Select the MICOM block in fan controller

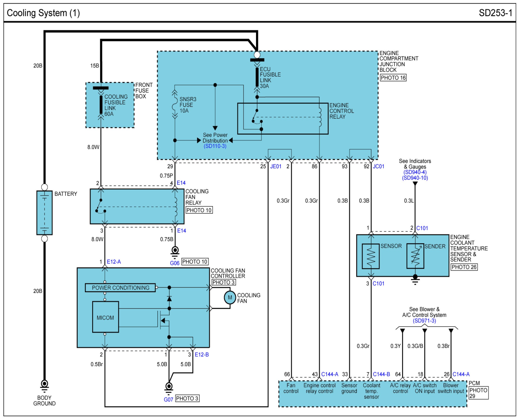point(105,318)
